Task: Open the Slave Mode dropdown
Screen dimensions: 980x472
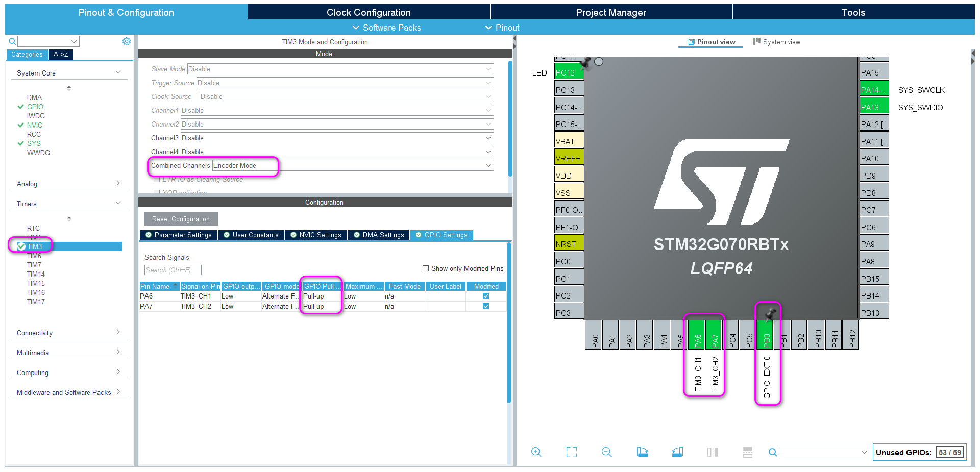Action: pos(340,69)
